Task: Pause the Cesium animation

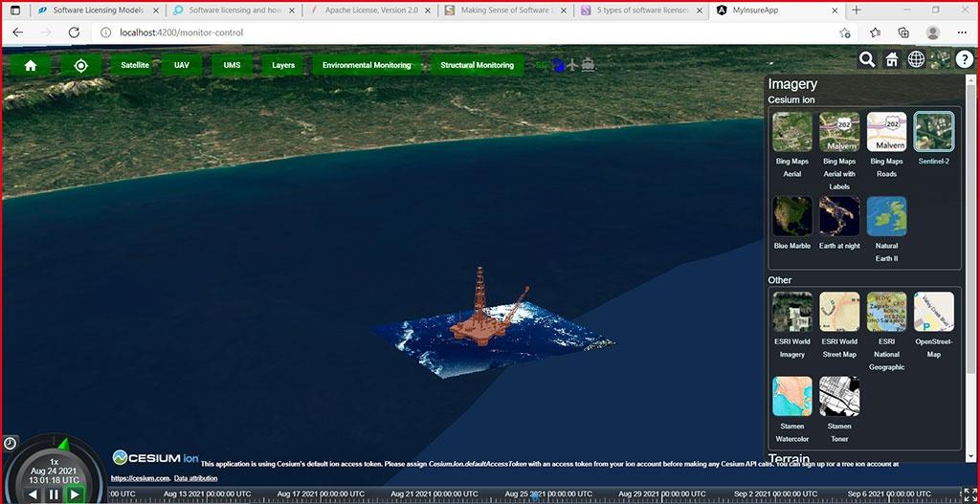Action: click(54, 494)
